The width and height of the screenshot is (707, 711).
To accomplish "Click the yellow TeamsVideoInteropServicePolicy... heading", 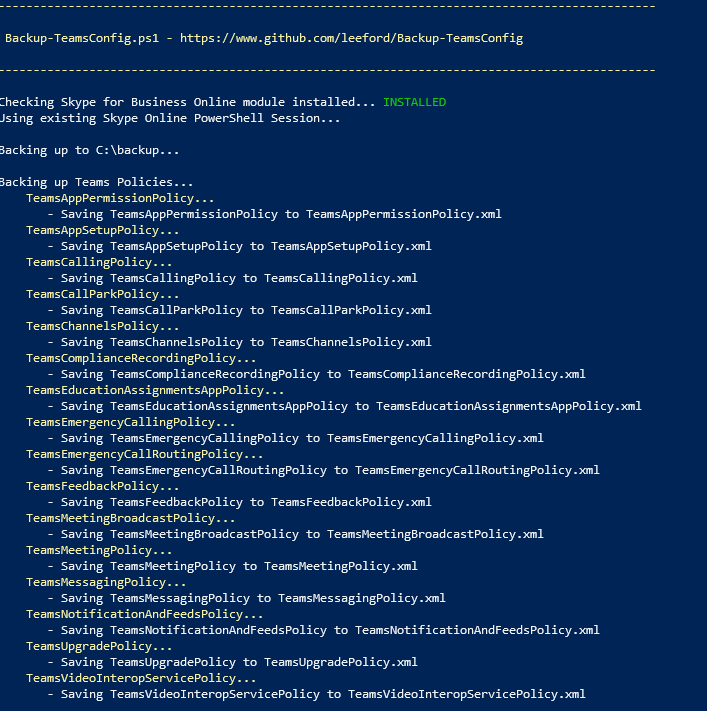I will (x=141, y=678).
